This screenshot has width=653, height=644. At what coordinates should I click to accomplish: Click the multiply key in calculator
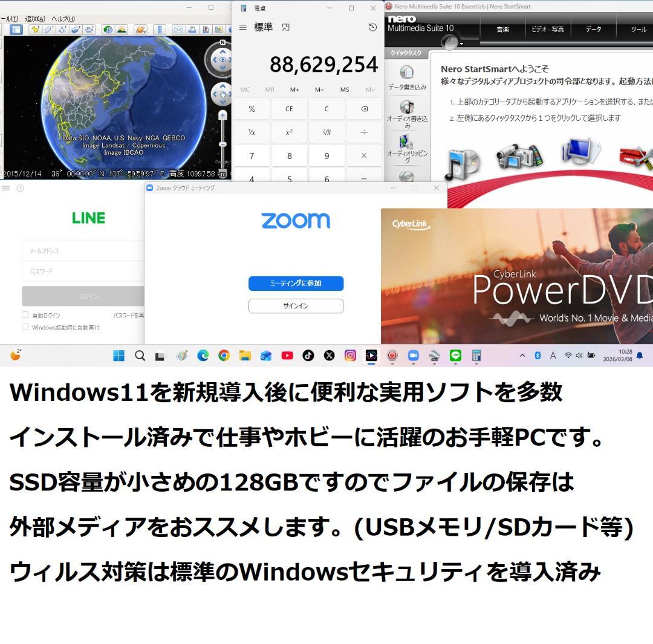coord(364,156)
